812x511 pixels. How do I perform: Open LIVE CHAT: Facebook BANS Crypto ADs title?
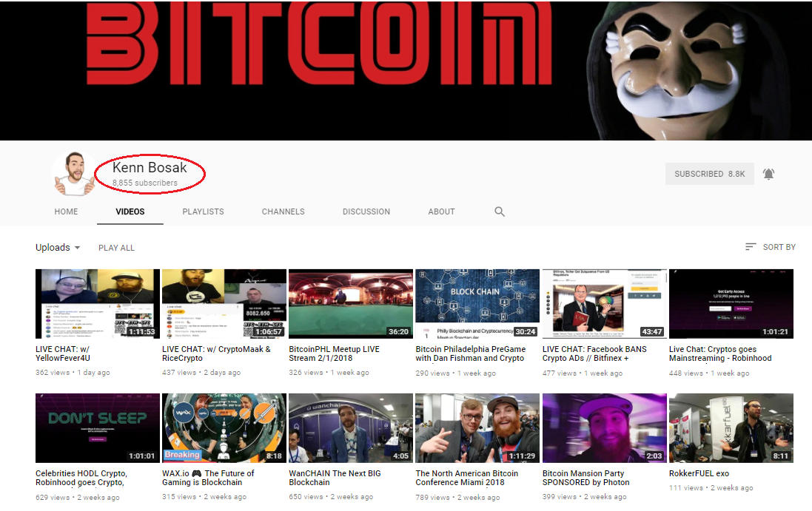[594, 353]
